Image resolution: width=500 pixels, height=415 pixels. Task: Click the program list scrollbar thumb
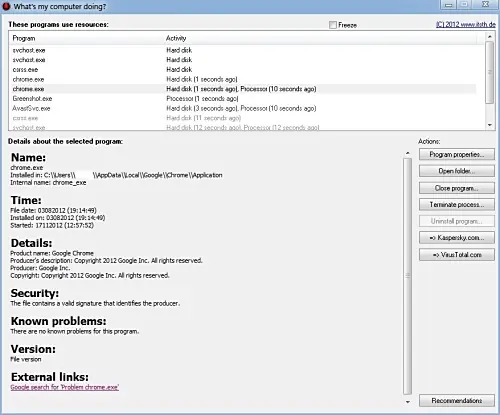click(x=490, y=72)
